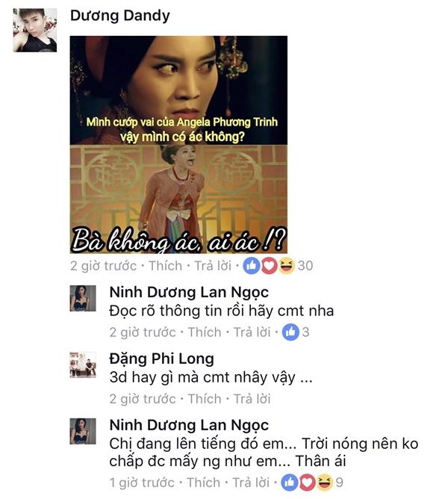
Task: Open Dương Dandy's profile picture
Action: tap(35, 30)
